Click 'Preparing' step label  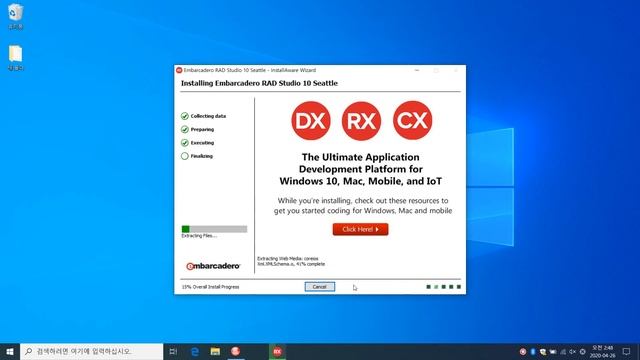click(202, 129)
